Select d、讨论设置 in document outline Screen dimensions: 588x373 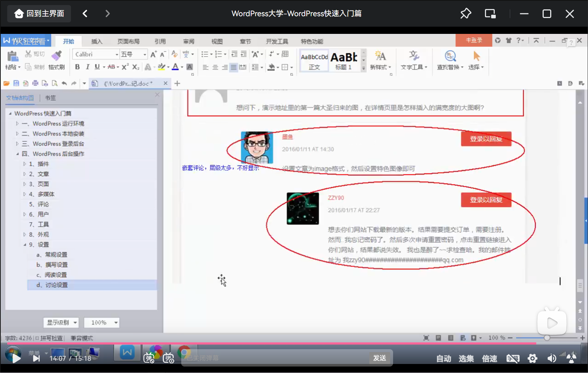tap(92, 285)
